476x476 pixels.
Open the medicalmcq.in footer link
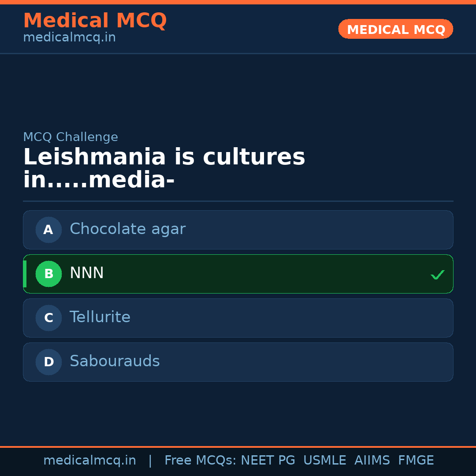point(89,461)
